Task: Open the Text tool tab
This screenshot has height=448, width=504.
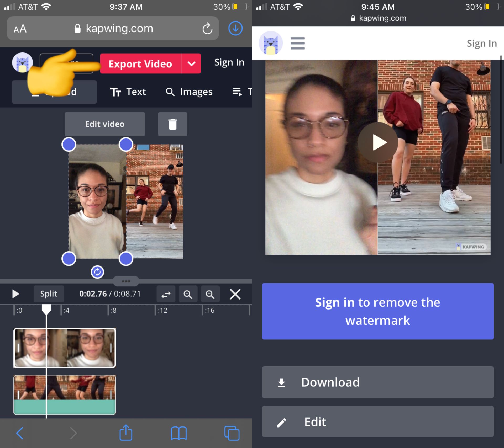Action: point(128,92)
